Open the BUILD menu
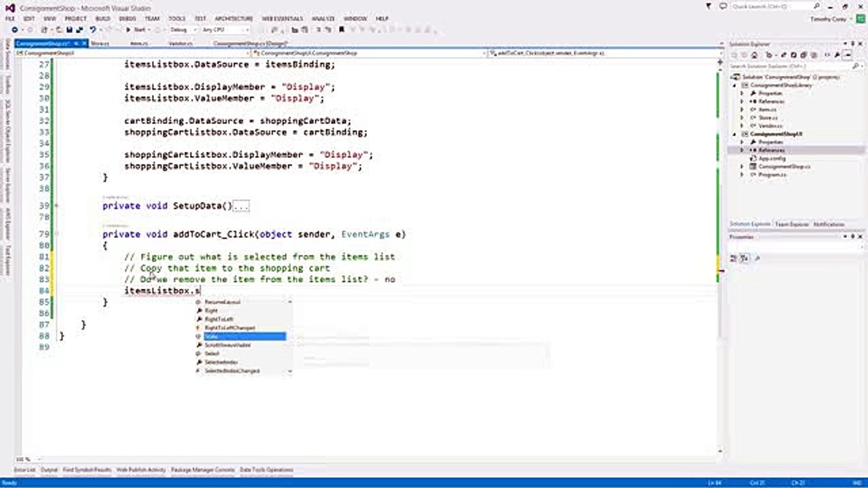This screenshot has height=488, width=868. point(102,19)
